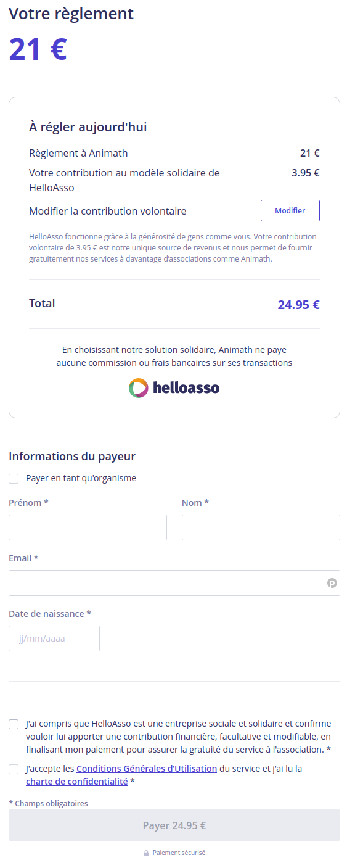Click inside the Prénom input field
355x868 pixels.
[x=87, y=527]
